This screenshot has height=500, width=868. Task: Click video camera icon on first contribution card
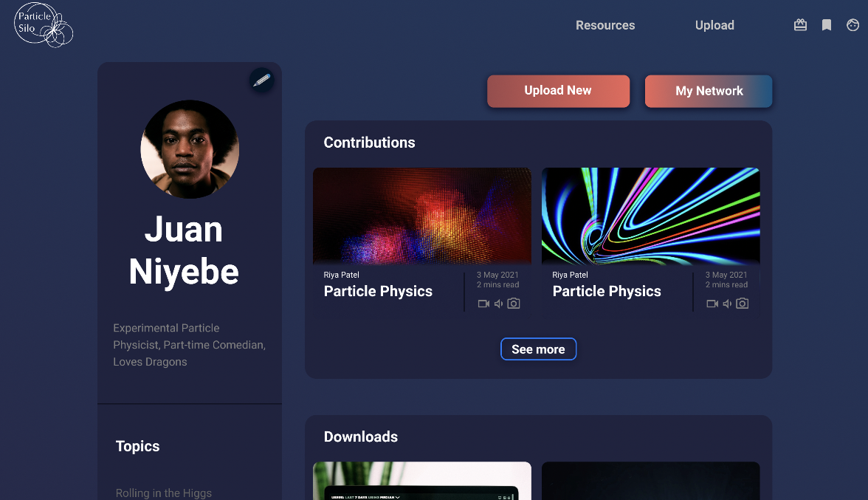[483, 304]
